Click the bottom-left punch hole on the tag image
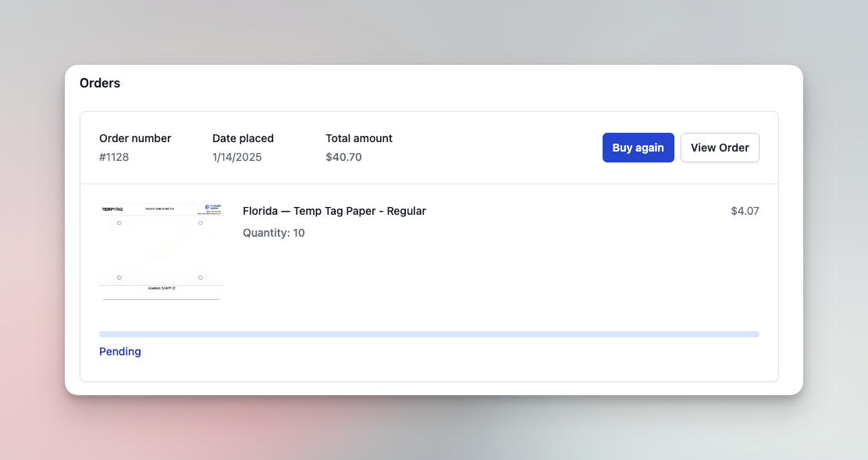This screenshot has height=460, width=868. [x=119, y=278]
